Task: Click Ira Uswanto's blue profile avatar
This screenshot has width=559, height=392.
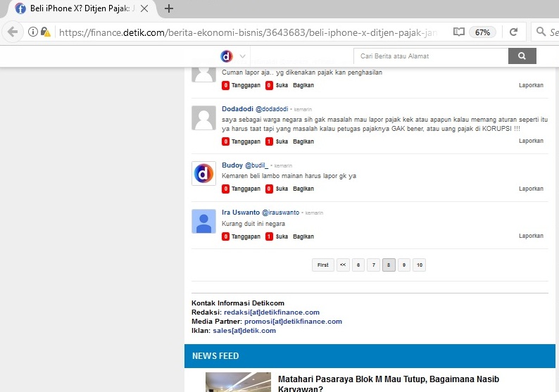Action: click(x=203, y=221)
